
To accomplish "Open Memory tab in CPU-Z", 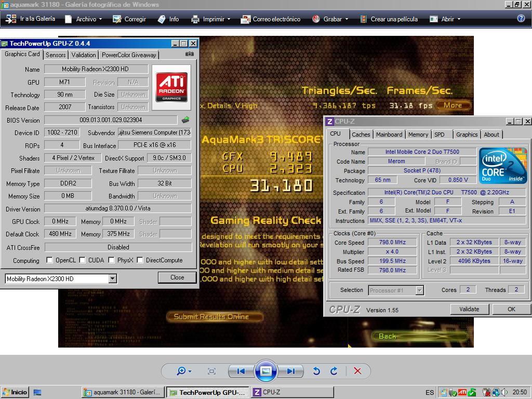I will [x=418, y=135].
